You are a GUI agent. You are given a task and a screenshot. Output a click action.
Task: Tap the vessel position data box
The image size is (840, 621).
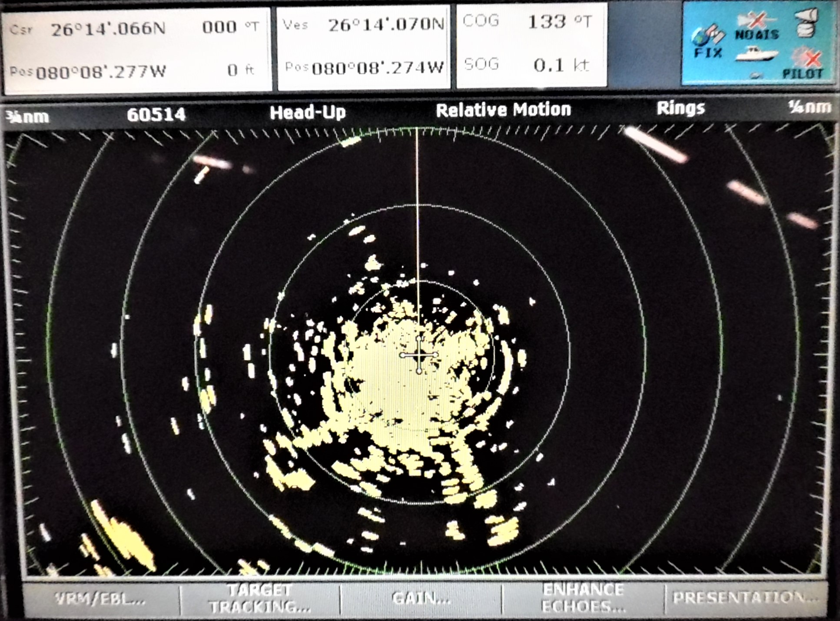[363, 47]
